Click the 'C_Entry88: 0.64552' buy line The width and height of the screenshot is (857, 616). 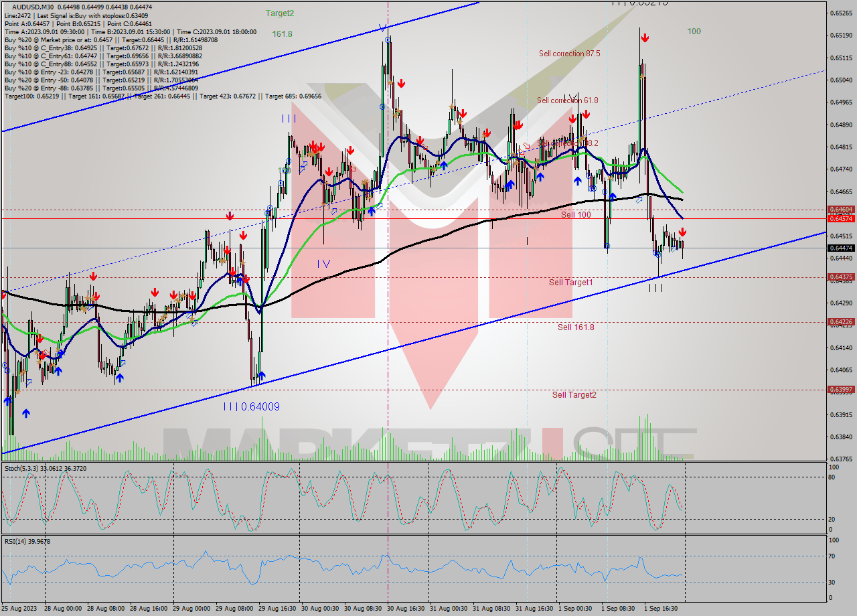point(101,64)
